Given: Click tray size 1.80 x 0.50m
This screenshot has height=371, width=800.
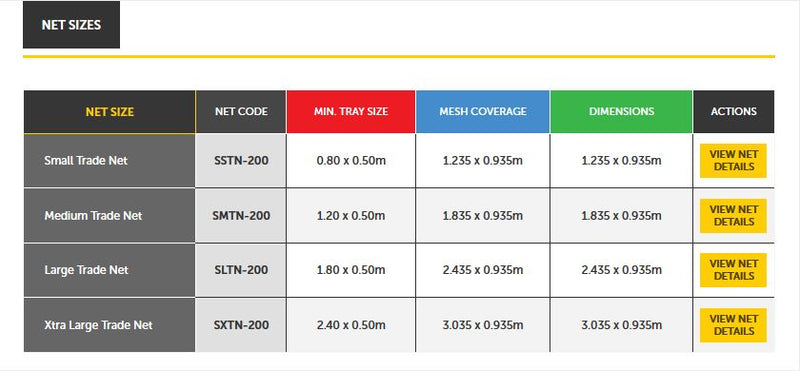Looking at the screenshot, I should 351,270.
